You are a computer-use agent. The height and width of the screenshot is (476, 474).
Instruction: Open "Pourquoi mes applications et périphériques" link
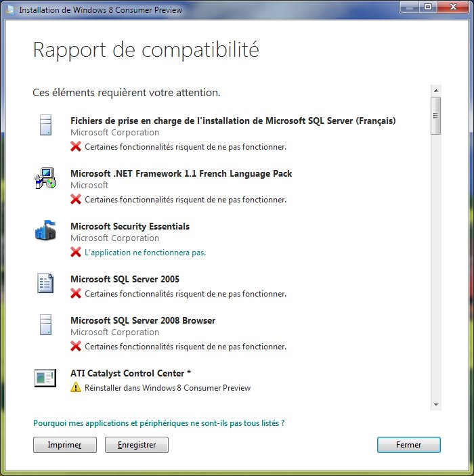click(x=159, y=423)
